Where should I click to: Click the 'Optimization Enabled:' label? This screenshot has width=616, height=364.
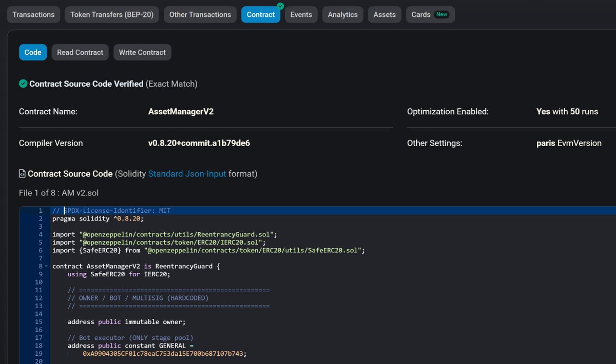[x=448, y=111]
